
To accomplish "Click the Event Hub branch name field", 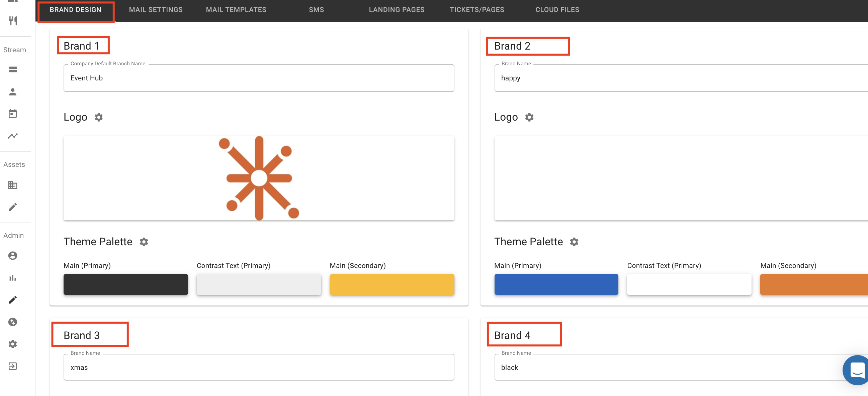I will tap(258, 78).
